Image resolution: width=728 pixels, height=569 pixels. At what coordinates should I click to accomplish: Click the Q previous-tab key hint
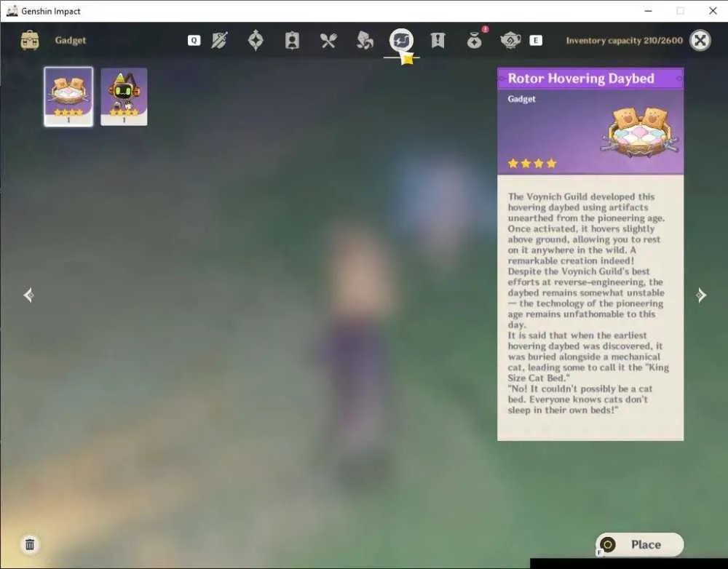[x=194, y=40]
